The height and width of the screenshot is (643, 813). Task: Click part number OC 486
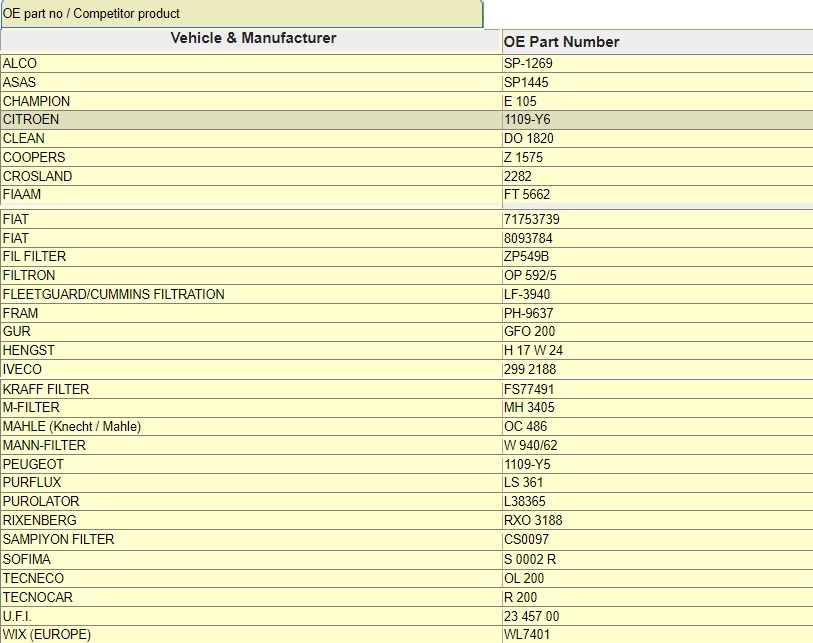point(525,426)
